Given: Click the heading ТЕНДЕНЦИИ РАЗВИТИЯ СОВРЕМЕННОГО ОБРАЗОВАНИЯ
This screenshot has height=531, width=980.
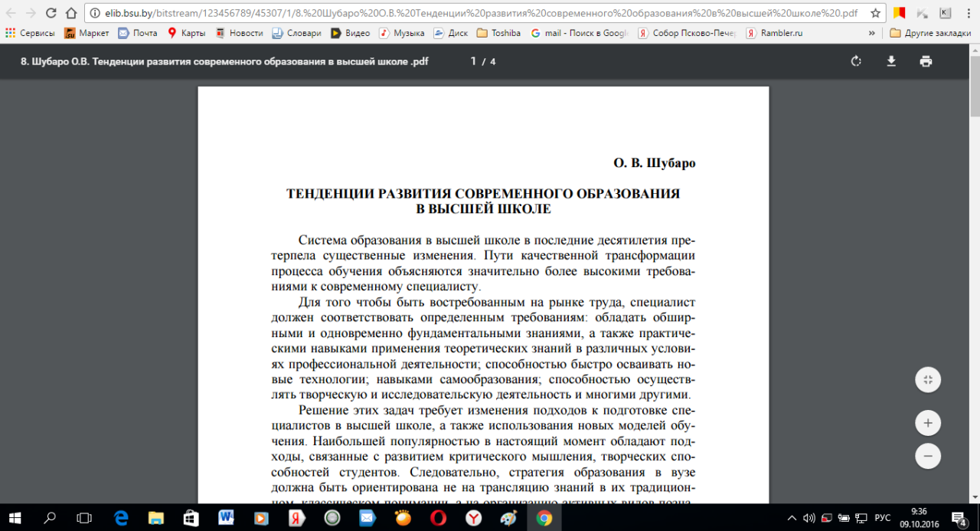Looking at the screenshot, I should [483, 194].
